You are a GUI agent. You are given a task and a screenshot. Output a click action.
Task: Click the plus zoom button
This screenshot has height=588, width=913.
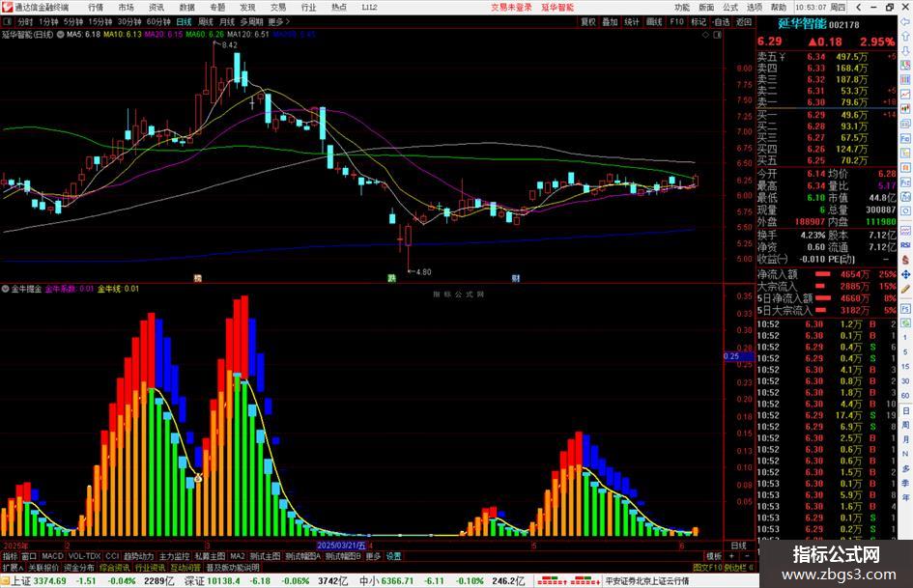click(732, 556)
